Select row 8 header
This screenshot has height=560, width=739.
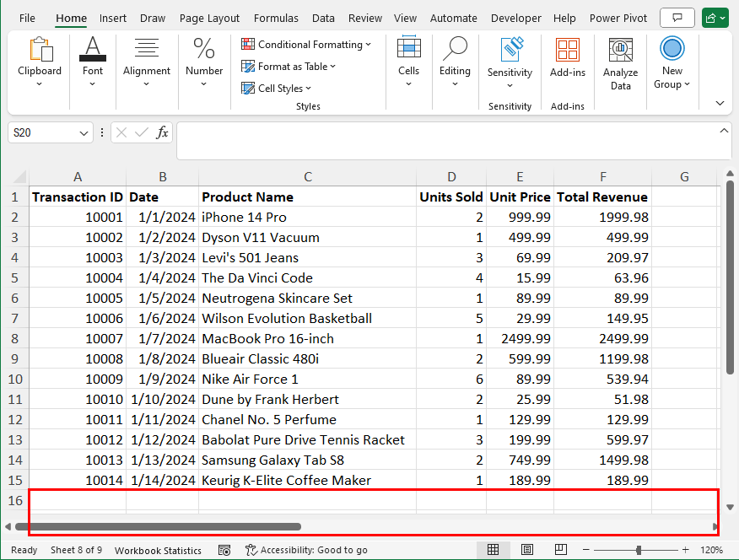coord(14,339)
